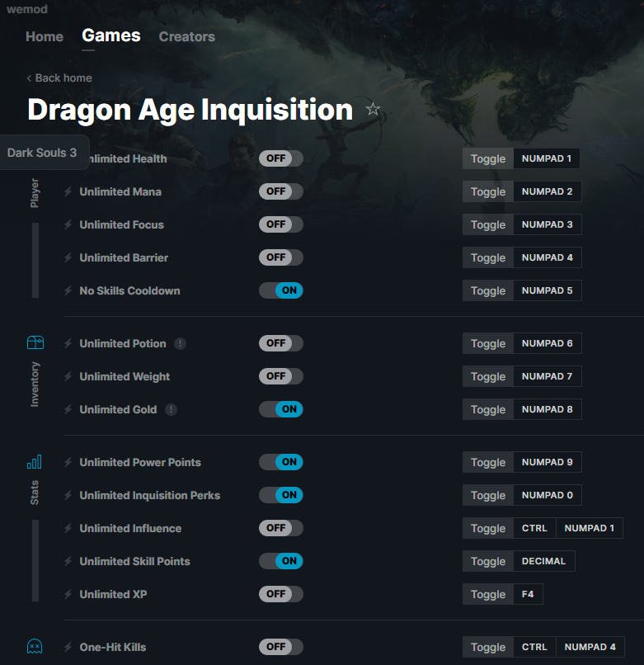Click the lightning icon beside Unlimited Focus

(68, 224)
